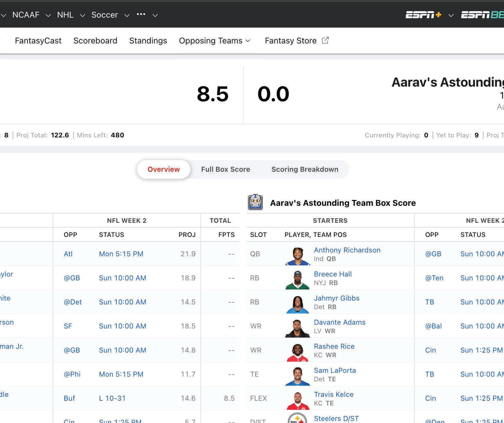The height and width of the screenshot is (423, 504).
Task: Click the TB opponent link for Sam LaPorta
Action: 430,374
